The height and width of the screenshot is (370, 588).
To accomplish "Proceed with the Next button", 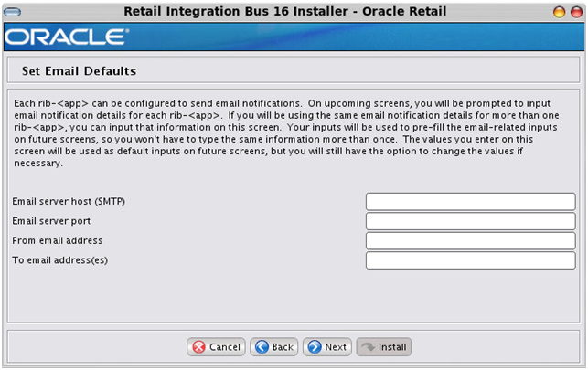I will (x=327, y=347).
